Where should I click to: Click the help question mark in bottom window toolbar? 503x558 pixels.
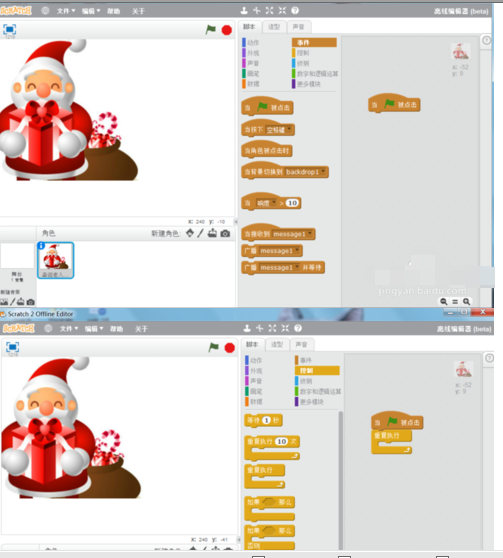pyautogui.click(x=298, y=328)
